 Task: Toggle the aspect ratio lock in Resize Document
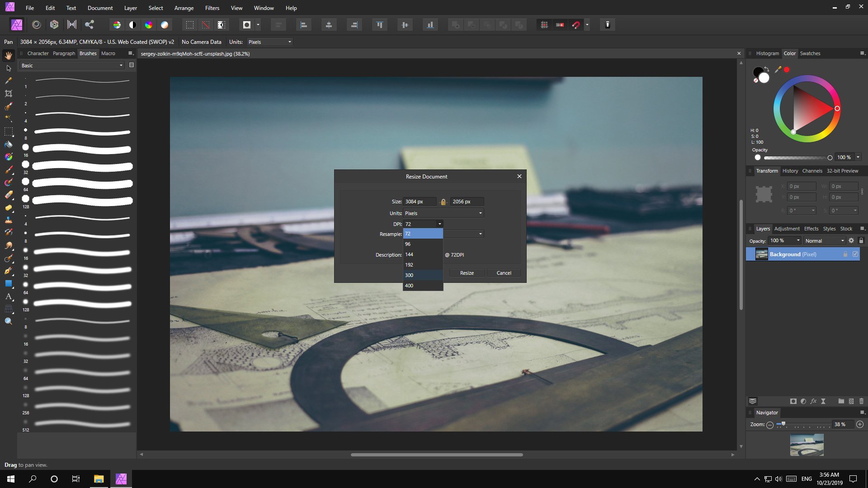tap(443, 202)
